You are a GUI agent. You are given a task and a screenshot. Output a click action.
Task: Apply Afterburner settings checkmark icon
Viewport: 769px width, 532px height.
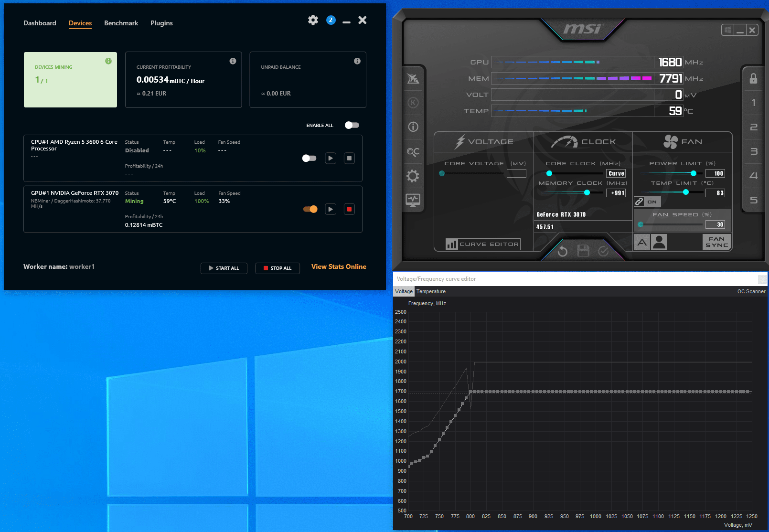click(x=603, y=251)
